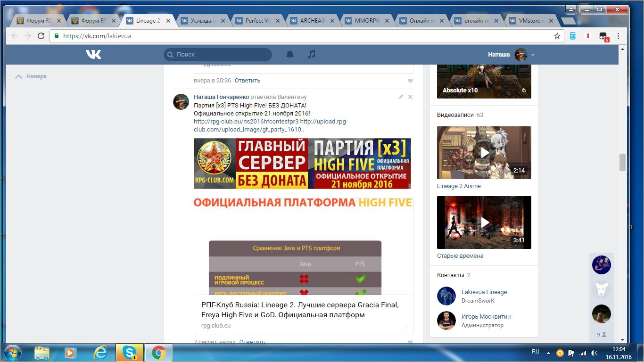Go back to the previous page

[x=15, y=36]
